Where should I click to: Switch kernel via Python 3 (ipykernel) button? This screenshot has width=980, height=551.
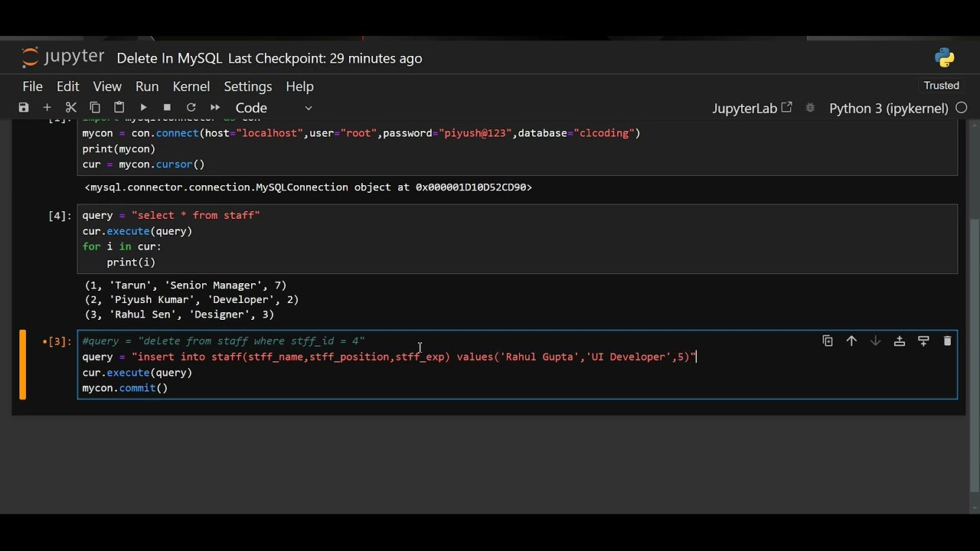889,108
